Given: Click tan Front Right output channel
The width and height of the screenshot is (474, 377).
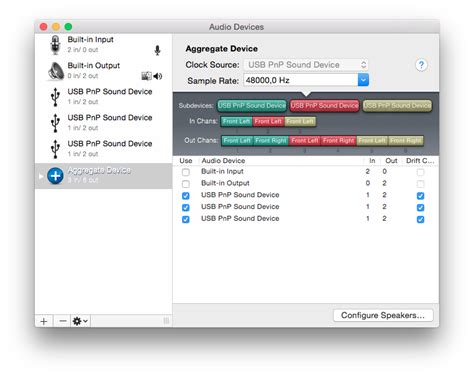Looking at the screenshot, I should [406, 140].
